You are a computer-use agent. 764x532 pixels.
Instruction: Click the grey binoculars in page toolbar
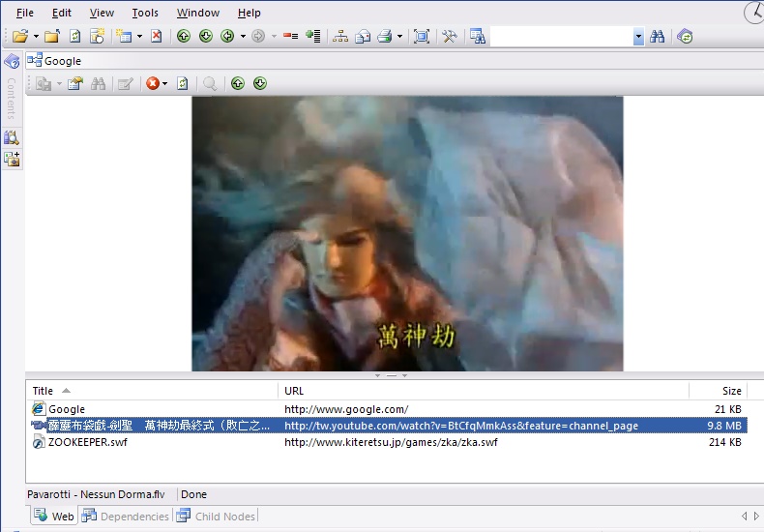(98, 84)
